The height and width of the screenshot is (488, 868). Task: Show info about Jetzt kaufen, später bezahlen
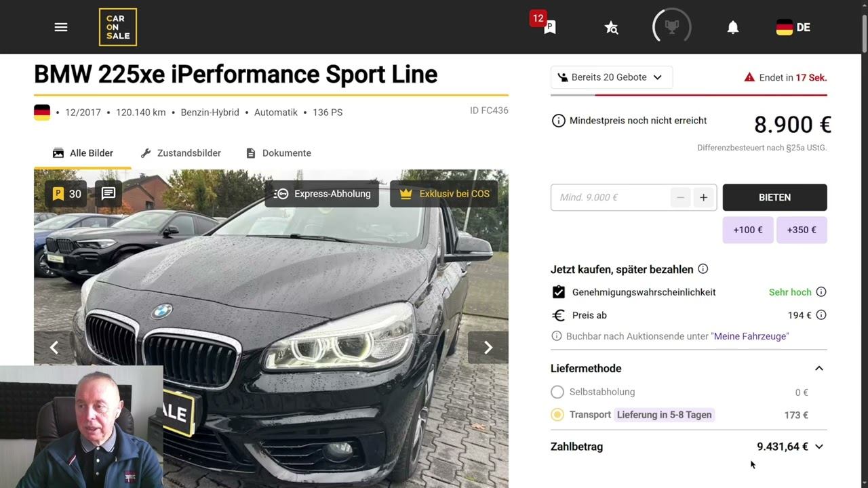[x=703, y=269]
